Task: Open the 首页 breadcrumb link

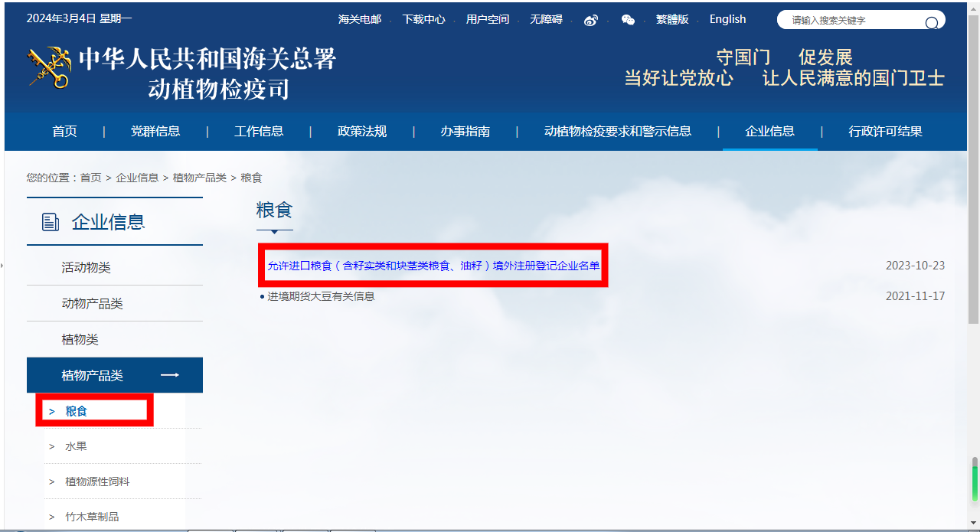Action: point(93,177)
